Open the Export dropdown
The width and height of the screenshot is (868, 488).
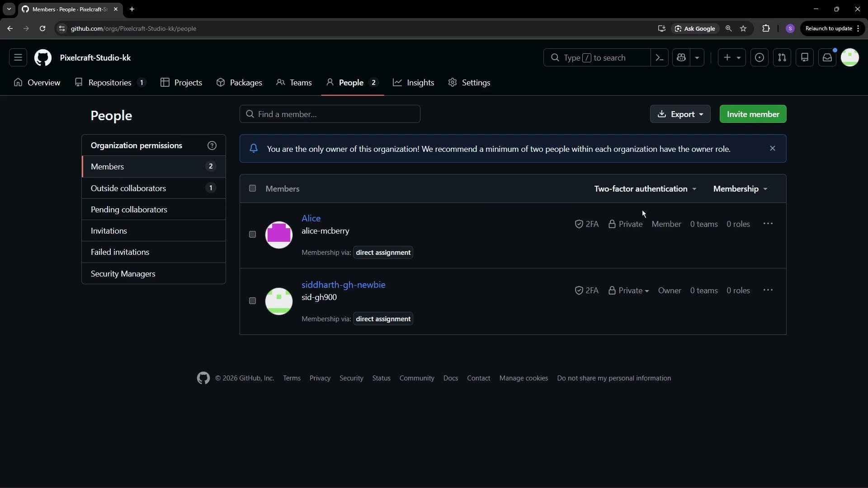coord(680,114)
